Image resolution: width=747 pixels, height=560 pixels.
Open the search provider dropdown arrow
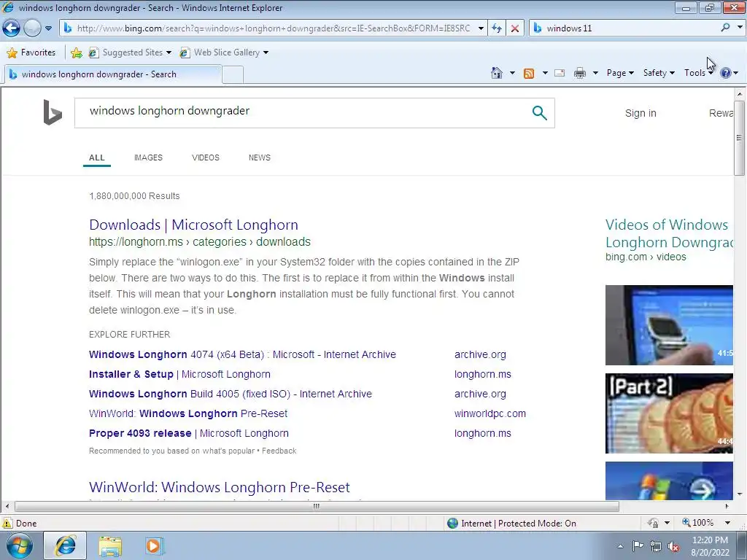pos(740,28)
